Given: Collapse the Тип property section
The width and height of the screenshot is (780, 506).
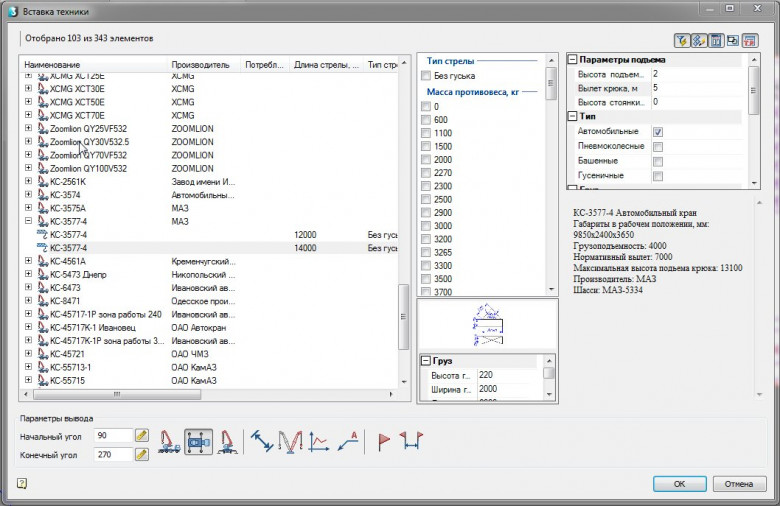Looking at the screenshot, I should coord(573,116).
